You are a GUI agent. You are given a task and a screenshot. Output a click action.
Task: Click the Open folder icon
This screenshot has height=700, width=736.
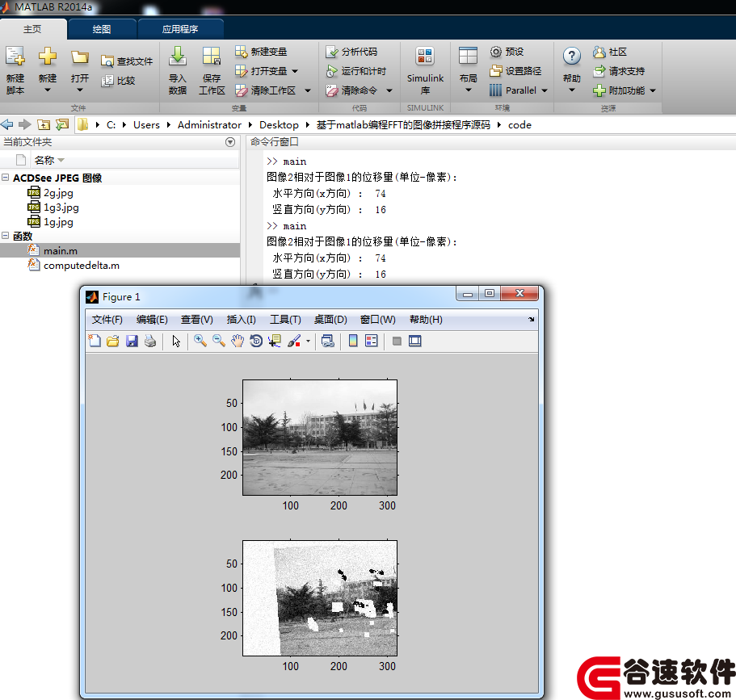click(80, 57)
